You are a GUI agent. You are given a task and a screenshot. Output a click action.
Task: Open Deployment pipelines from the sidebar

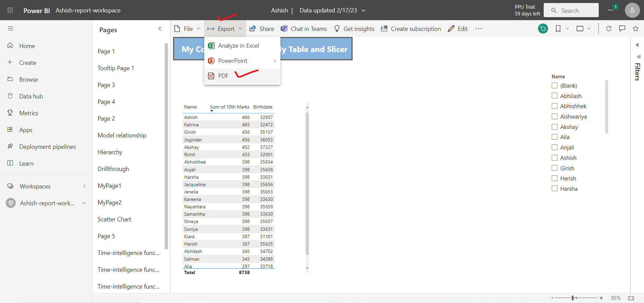tap(48, 146)
